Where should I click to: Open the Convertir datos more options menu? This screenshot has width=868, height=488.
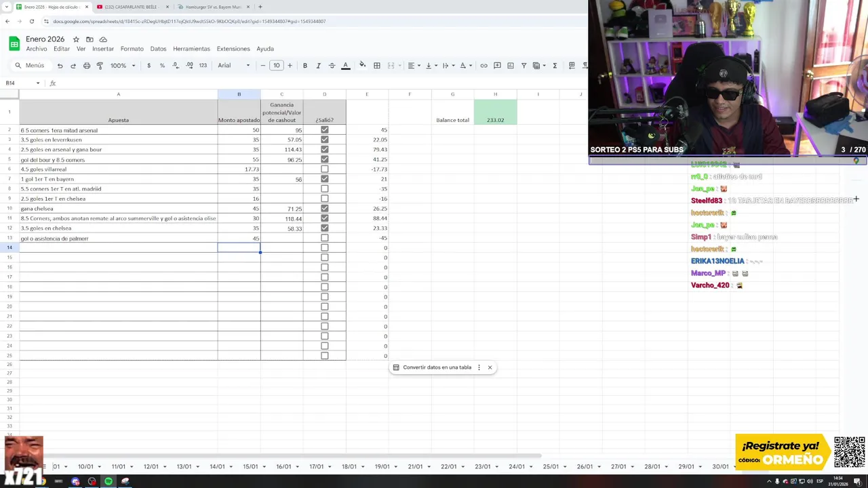[479, 367]
